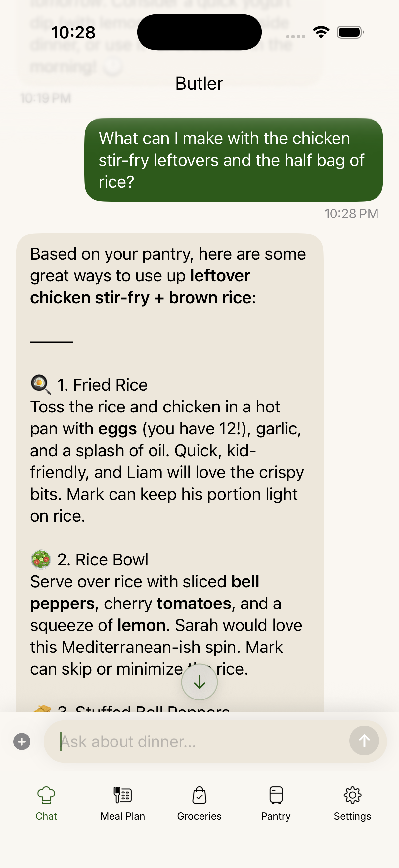Select the Pantry tab label
399x868 pixels.
pyautogui.click(x=276, y=816)
